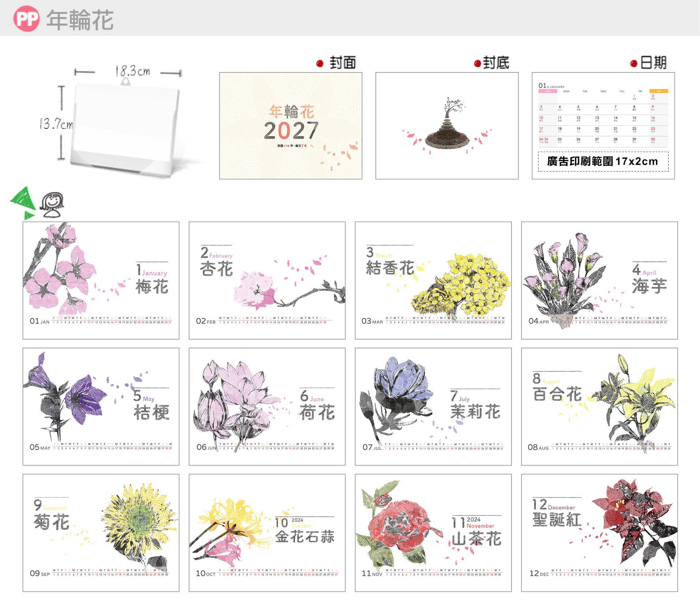Click the 聖誕紅 flower name text
This screenshot has width=700, height=610.
click(557, 520)
